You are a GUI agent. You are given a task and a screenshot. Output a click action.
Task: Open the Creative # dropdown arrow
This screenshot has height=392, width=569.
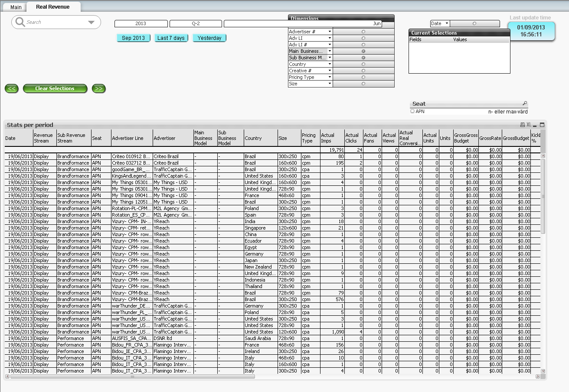[330, 71]
